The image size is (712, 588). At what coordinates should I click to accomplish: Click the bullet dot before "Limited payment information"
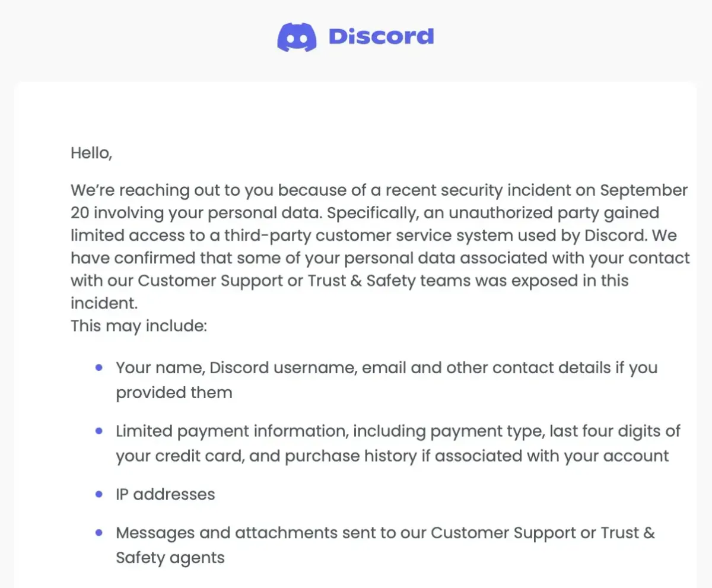pyautogui.click(x=98, y=431)
